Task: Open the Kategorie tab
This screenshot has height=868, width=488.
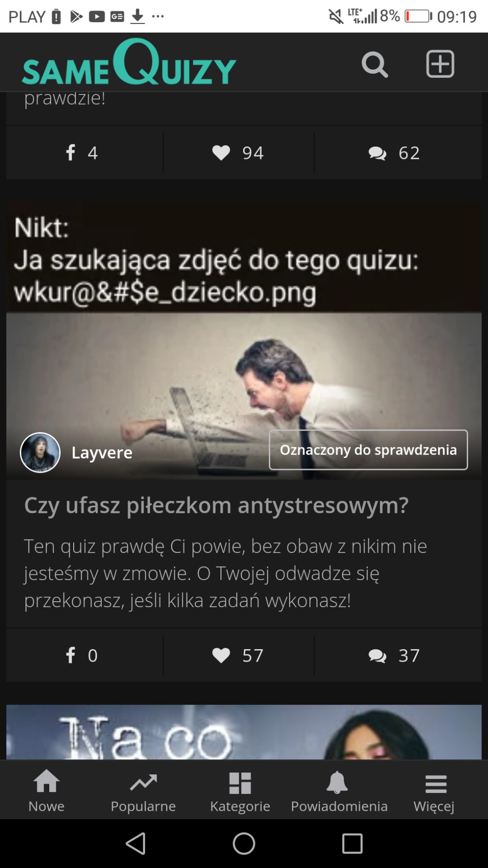Action: (x=240, y=791)
